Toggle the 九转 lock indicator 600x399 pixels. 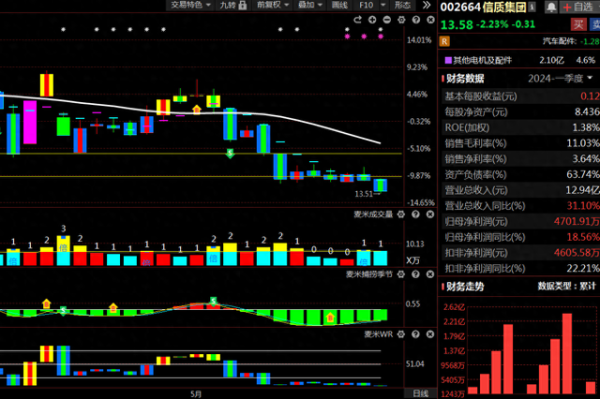point(233,5)
